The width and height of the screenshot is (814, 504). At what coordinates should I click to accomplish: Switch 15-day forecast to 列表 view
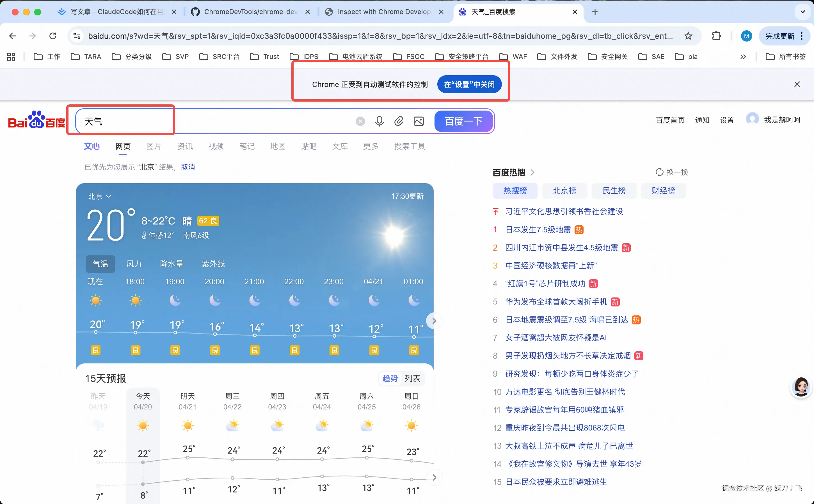412,378
